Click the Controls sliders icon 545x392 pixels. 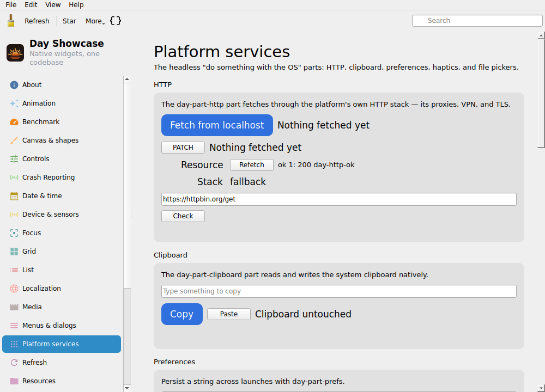(x=14, y=158)
